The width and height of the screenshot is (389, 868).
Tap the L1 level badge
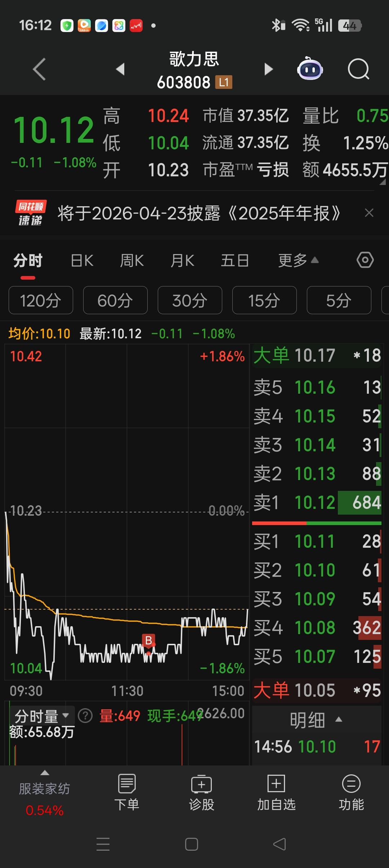224,82
